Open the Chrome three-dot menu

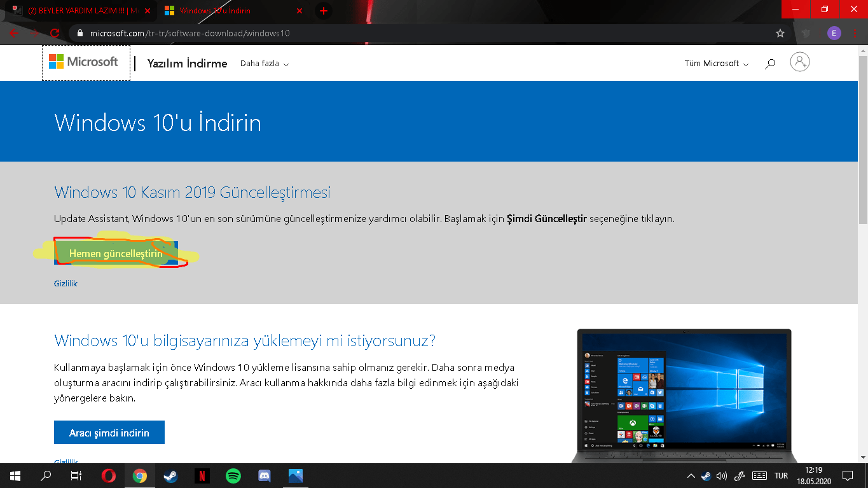pyautogui.click(x=855, y=33)
